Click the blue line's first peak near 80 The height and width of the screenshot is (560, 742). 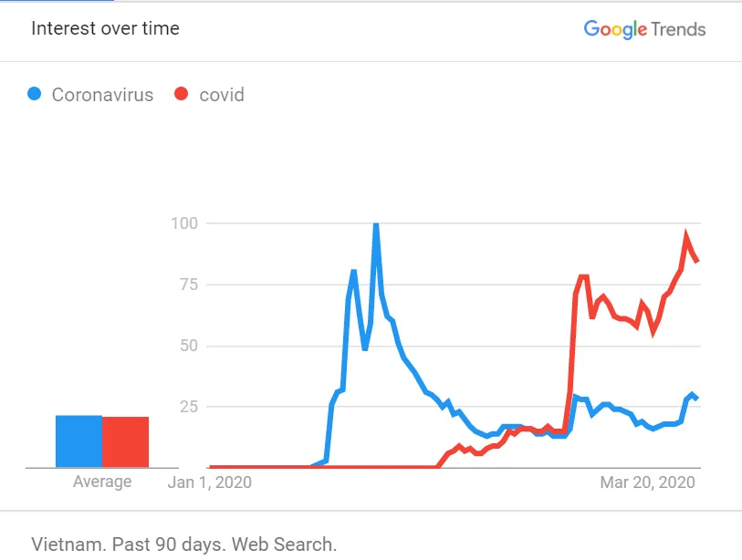point(353,271)
